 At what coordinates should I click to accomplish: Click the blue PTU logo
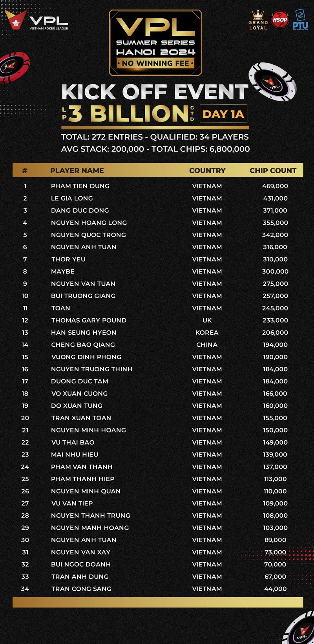[300, 20]
